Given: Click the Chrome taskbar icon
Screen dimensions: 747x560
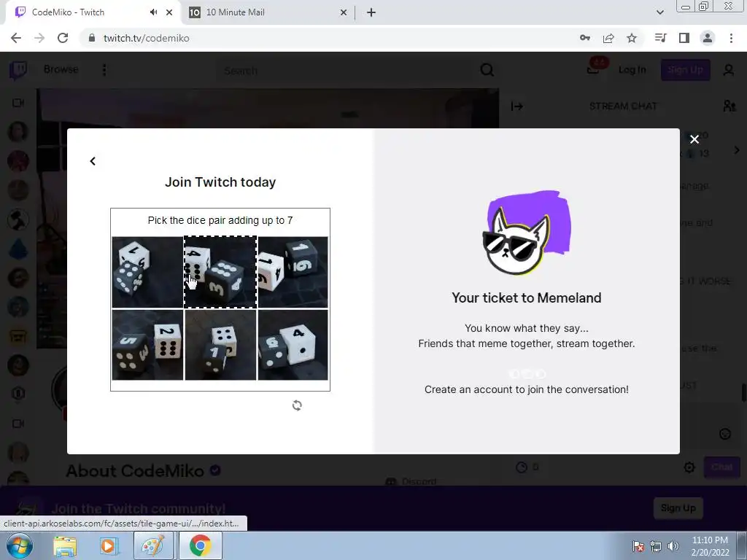Looking at the screenshot, I should [200, 545].
